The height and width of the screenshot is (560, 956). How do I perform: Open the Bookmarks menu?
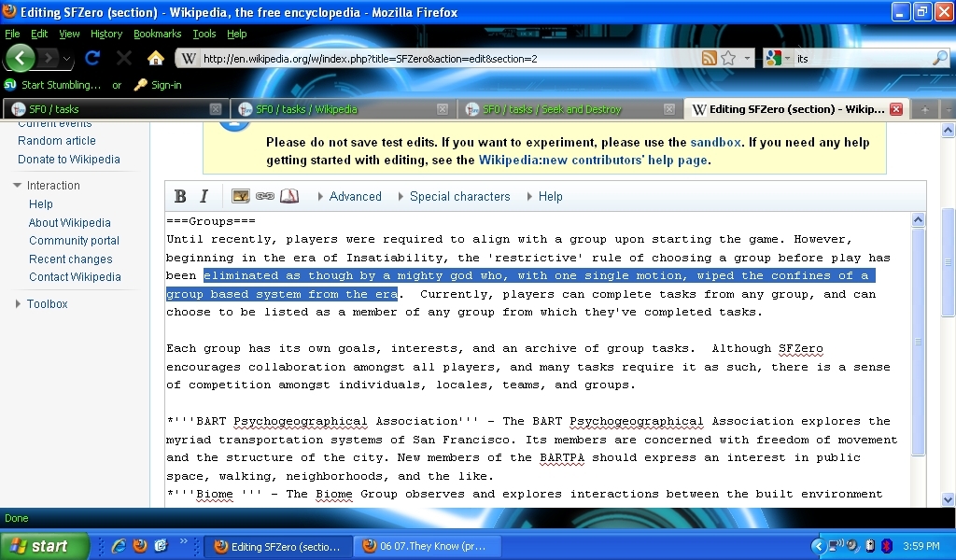tap(157, 34)
